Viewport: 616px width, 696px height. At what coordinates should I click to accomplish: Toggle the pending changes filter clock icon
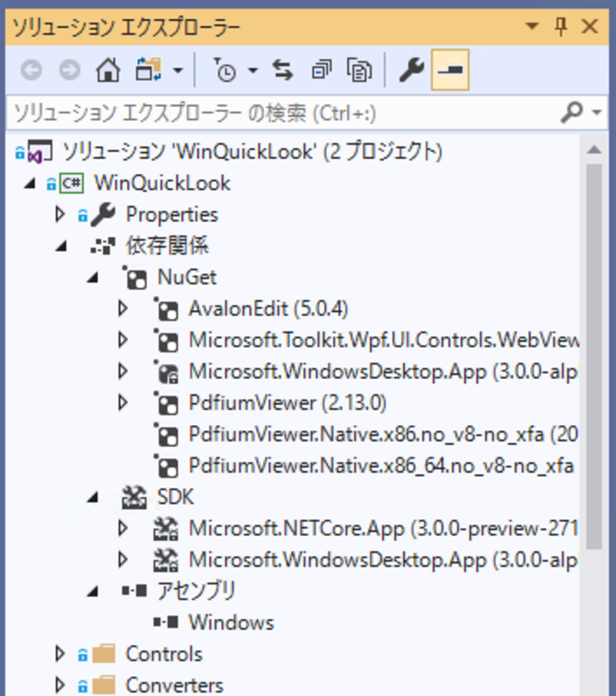click(225, 70)
